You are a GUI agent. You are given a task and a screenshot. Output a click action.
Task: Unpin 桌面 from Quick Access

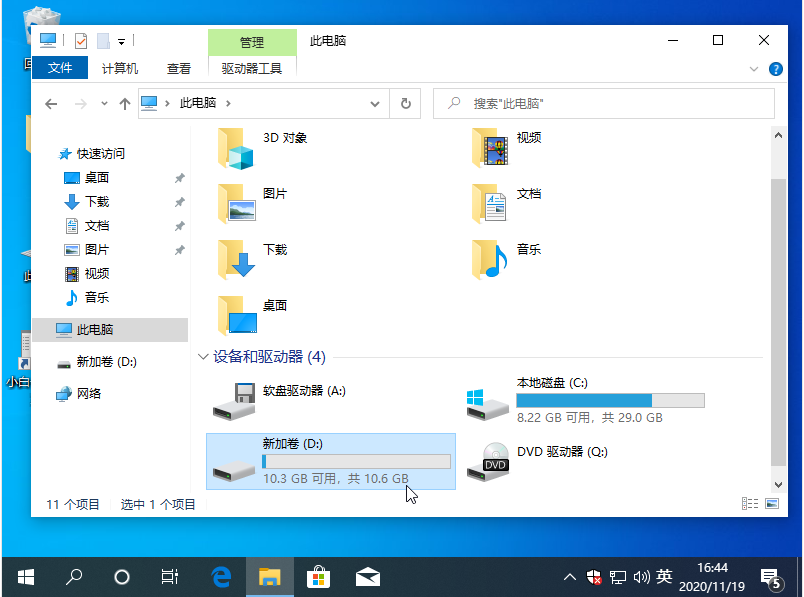[x=183, y=177]
